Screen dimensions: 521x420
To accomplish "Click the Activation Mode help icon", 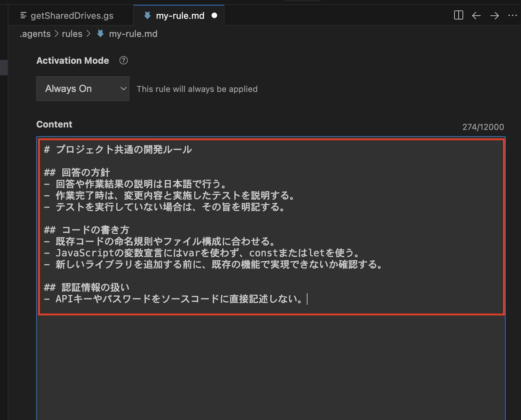I will (x=124, y=61).
